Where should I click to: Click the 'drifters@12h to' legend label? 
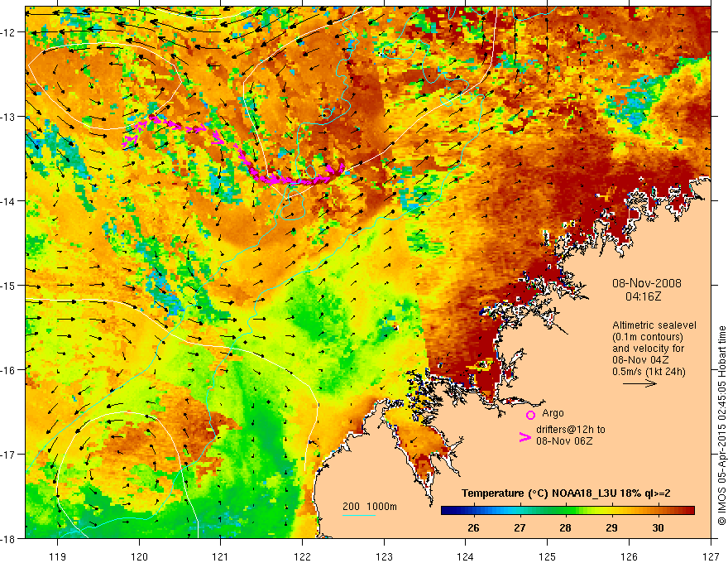click(571, 430)
